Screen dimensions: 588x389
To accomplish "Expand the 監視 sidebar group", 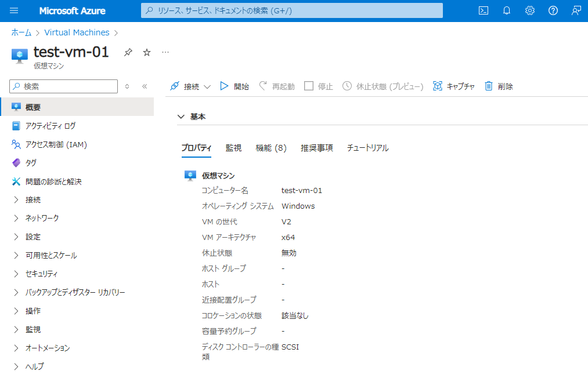I will 16,329.
